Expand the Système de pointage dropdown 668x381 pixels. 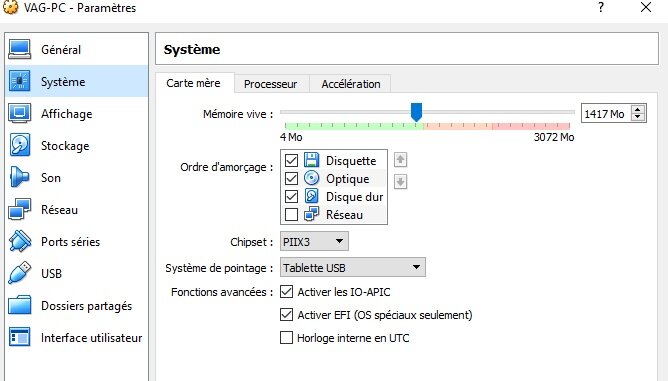pos(353,268)
